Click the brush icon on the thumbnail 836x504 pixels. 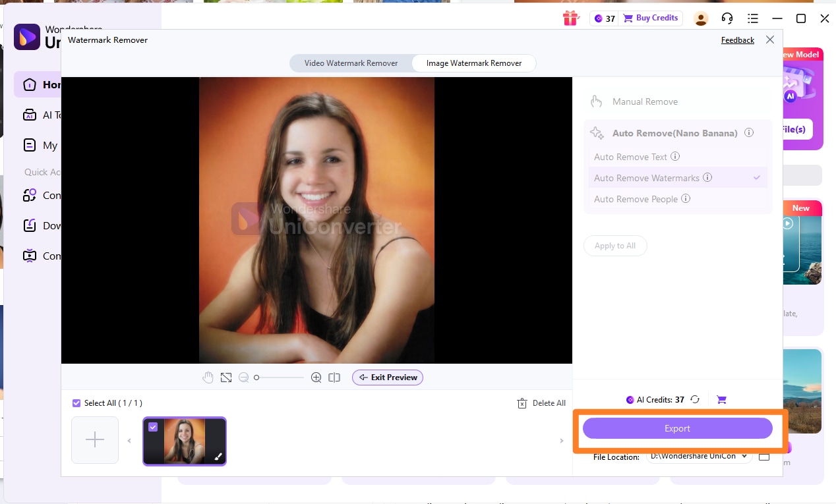[x=218, y=457]
